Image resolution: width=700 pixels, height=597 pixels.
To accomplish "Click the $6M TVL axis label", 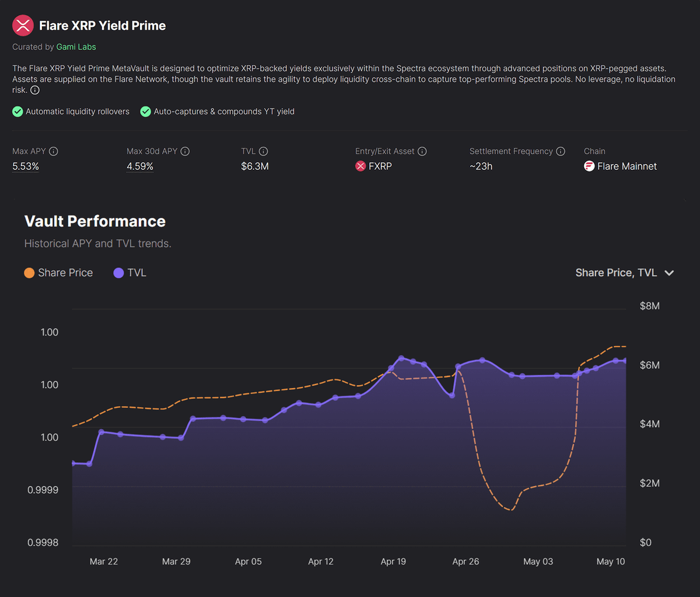I will (x=650, y=365).
